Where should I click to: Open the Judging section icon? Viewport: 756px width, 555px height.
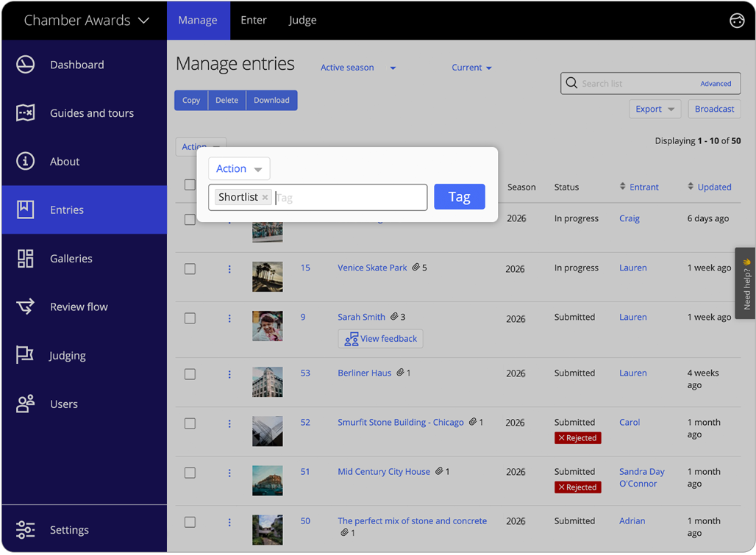pyautogui.click(x=25, y=355)
